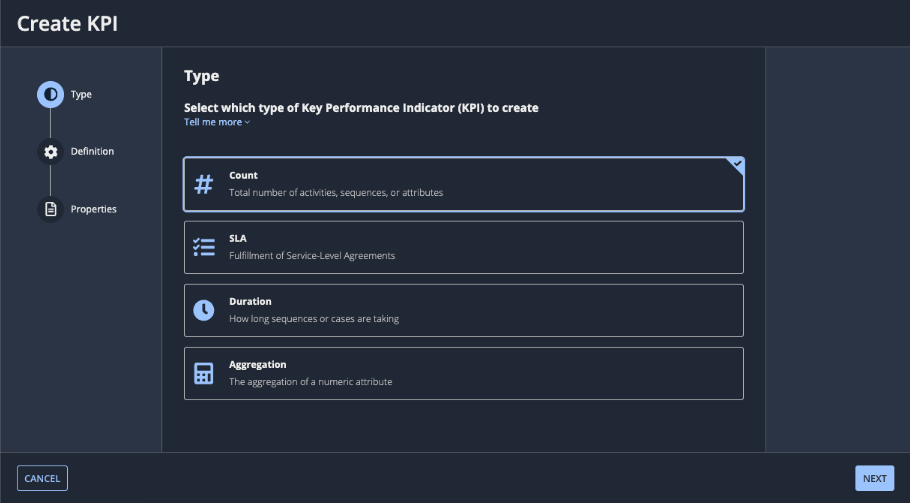
Task: Select the Aggregation KPI type title
Action: tap(257, 365)
